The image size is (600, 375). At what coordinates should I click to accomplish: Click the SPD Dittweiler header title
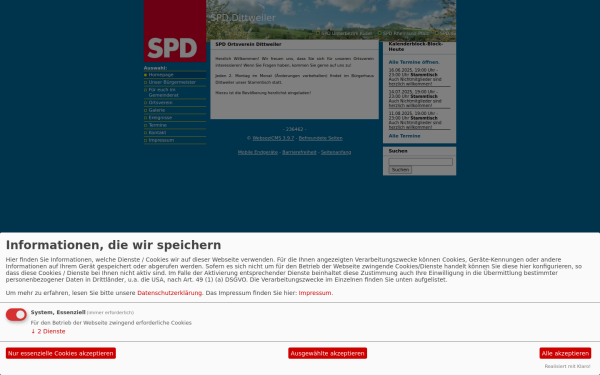tap(243, 18)
